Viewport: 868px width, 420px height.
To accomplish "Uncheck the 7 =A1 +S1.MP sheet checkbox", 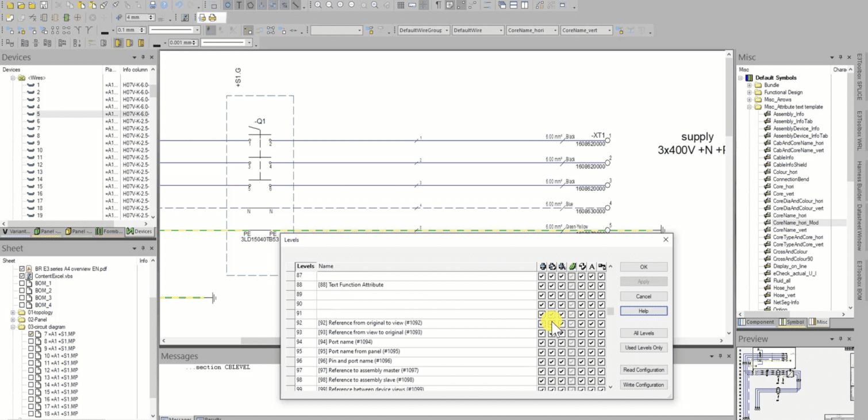I will pyautogui.click(x=31, y=334).
